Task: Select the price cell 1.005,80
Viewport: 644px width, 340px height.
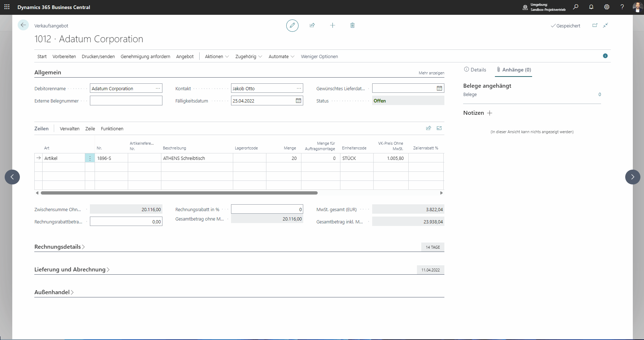Action: [391, 158]
